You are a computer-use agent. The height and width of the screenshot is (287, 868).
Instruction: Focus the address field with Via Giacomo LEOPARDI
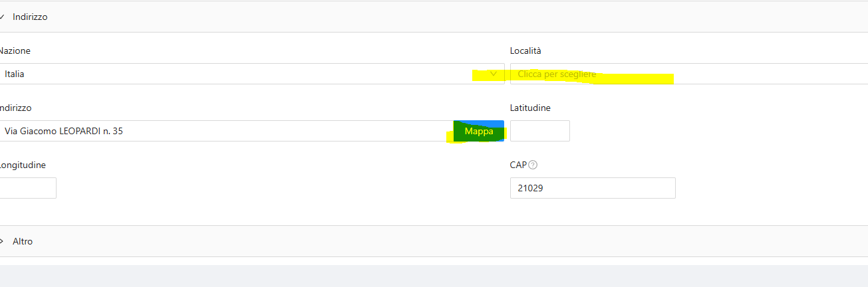tap(226, 131)
